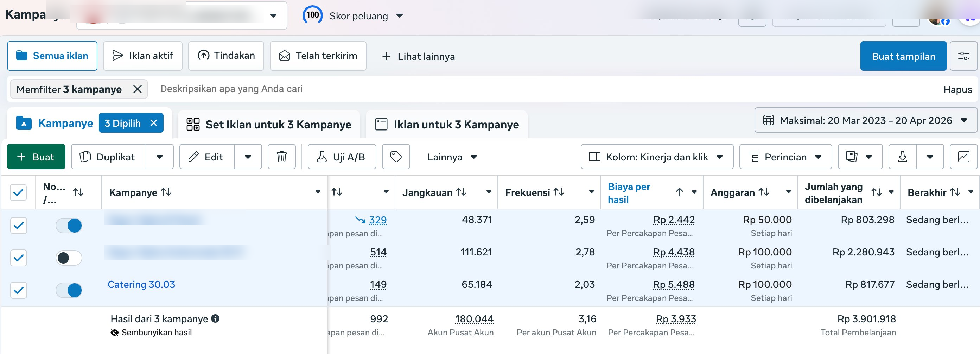Uncheck the first campaign row checkbox
The image size is (980, 354).
pyautogui.click(x=18, y=225)
